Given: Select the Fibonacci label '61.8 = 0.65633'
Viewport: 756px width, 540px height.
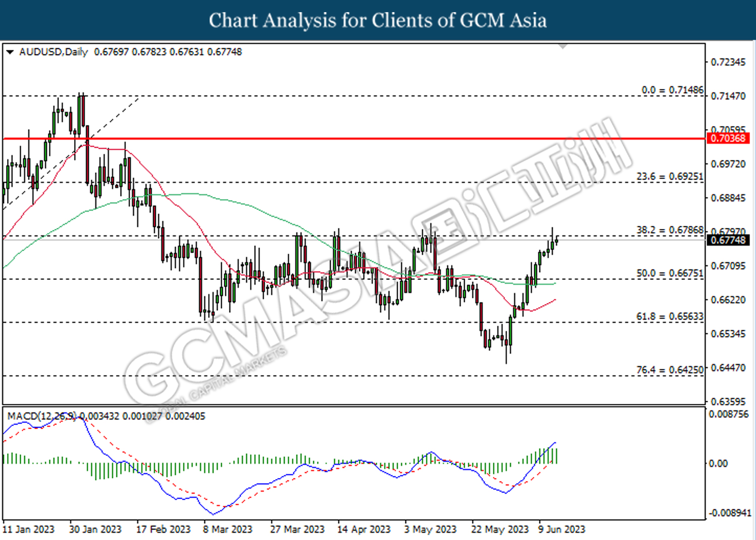Looking at the screenshot, I should (670, 317).
